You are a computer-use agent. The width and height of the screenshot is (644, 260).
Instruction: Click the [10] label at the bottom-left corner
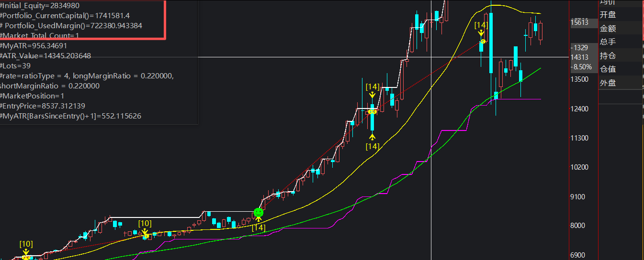[26, 244]
